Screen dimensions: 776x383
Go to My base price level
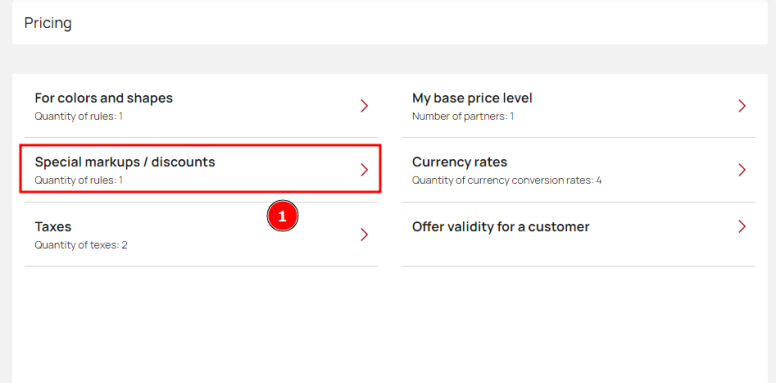tap(472, 98)
